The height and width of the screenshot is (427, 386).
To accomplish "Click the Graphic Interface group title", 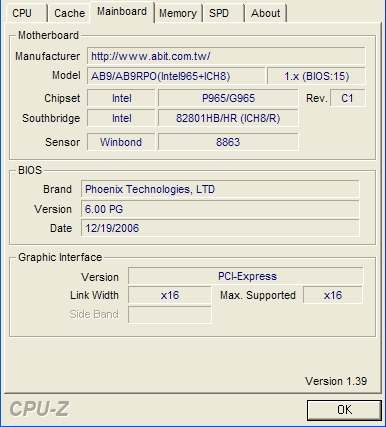I will [60, 257].
